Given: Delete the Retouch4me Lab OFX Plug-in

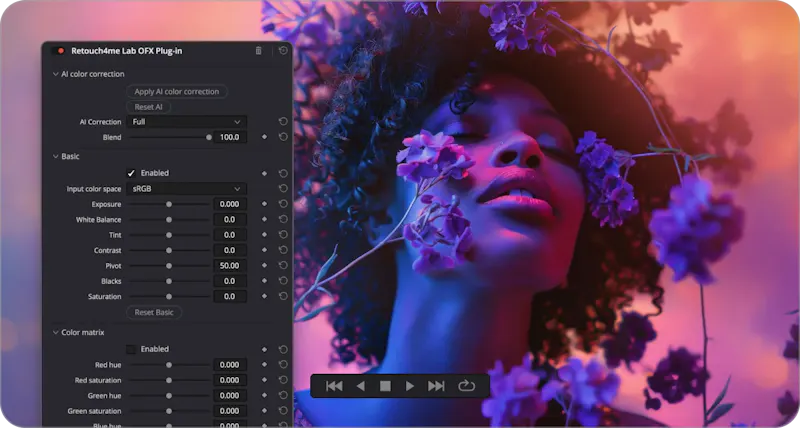Looking at the screenshot, I should tap(259, 51).
